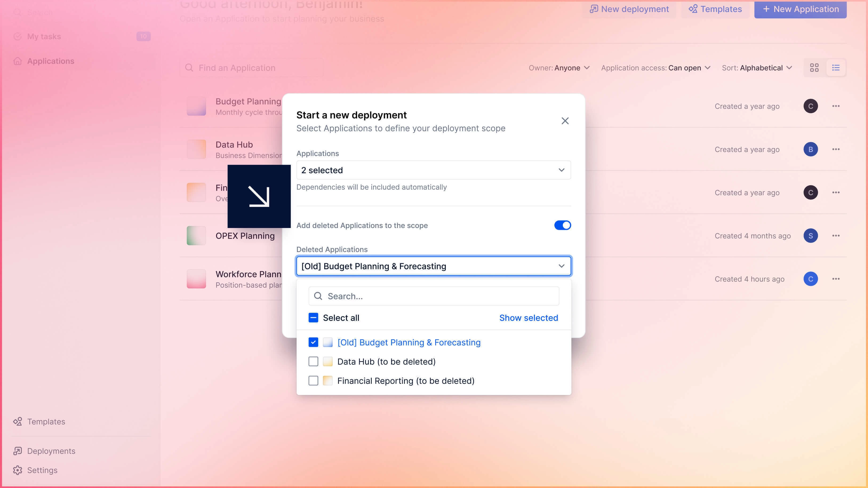Click the New Application button
This screenshot has height=488, width=868.
pyautogui.click(x=800, y=9)
